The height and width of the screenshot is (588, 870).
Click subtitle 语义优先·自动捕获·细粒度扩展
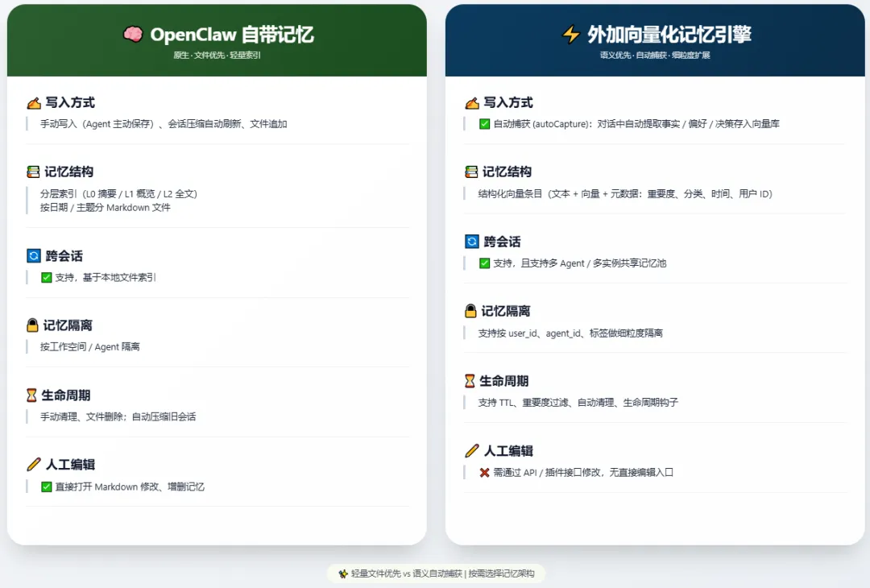tap(655, 55)
